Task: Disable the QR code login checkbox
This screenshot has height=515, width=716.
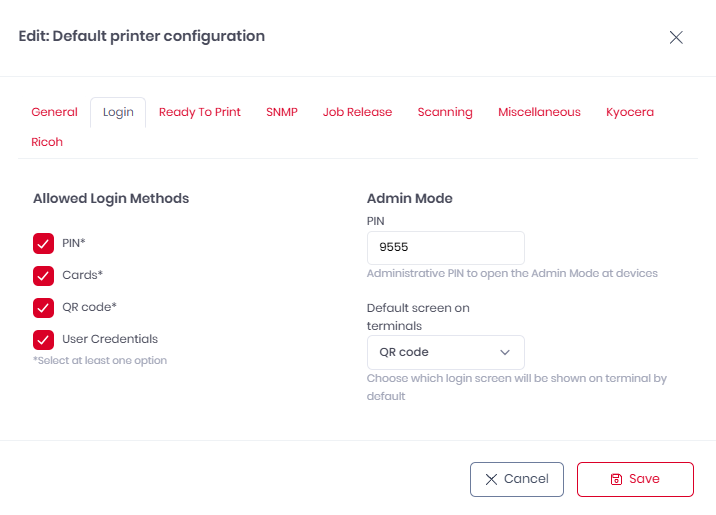Action: (x=43, y=307)
